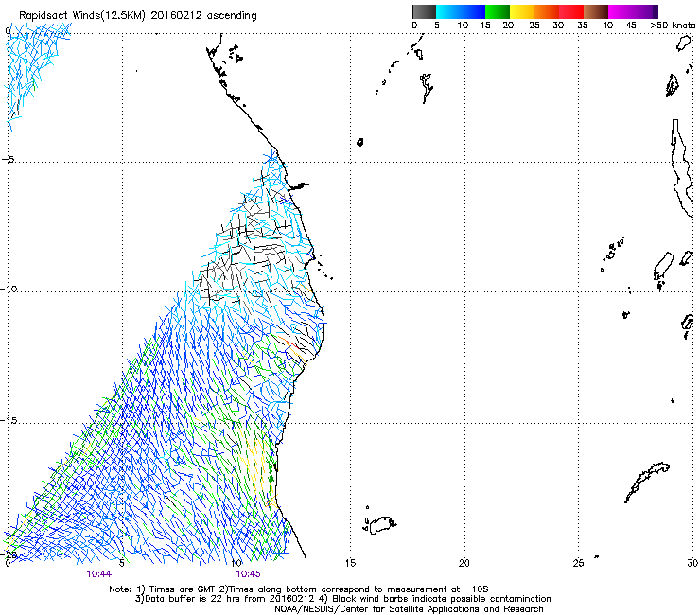Image resolution: width=700 pixels, height=615 pixels.
Task: Click the yellow 20-25 knots legend segment
Action: pyautogui.click(x=522, y=11)
